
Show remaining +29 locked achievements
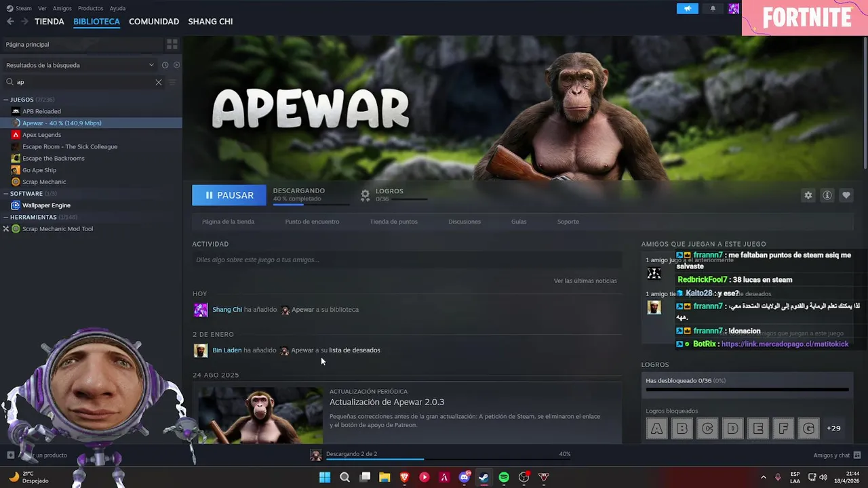[x=833, y=428]
